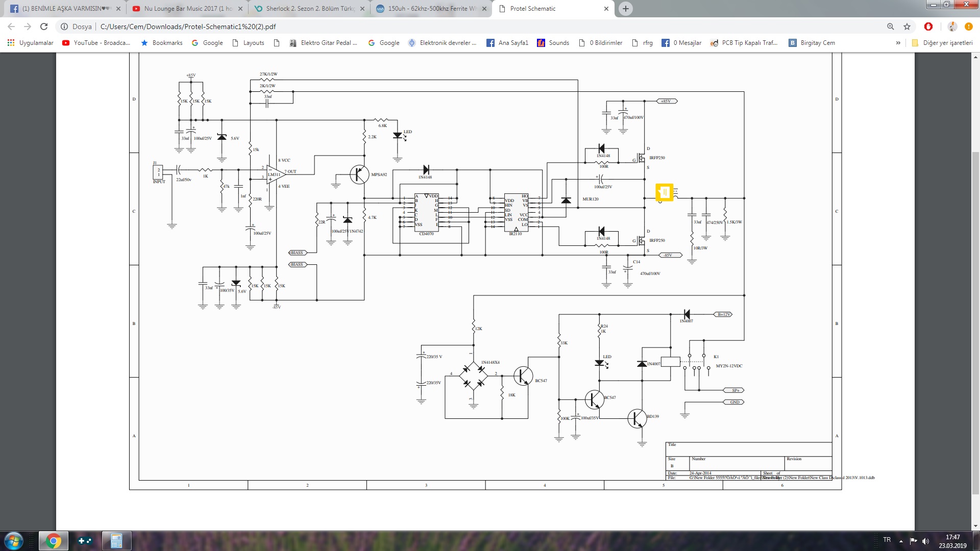
Task: Close the Facebook BENİMLE AŞKA VARMISIN tab
Action: [x=118, y=9]
